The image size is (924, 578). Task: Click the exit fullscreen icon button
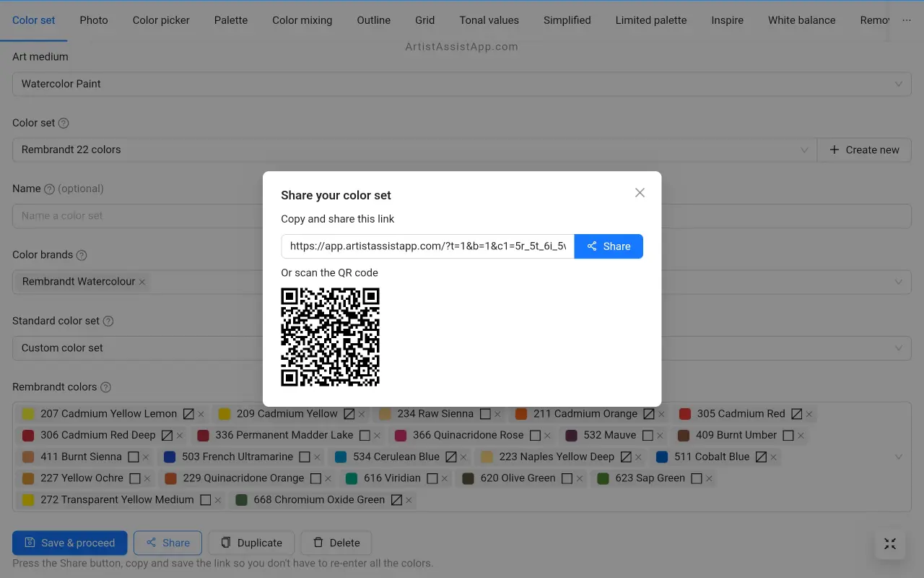click(890, 544)
